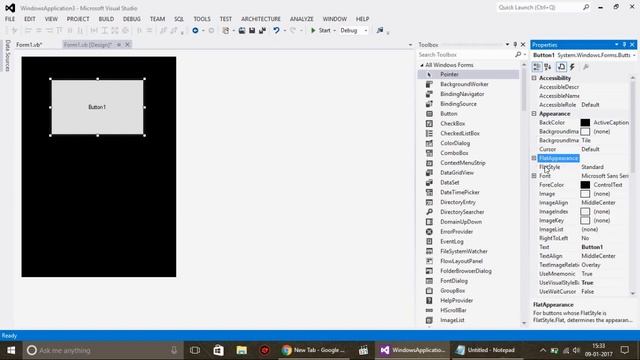Click Cortana Ask me anything box
Screen dimensions: 640x360
pos(102,350)
